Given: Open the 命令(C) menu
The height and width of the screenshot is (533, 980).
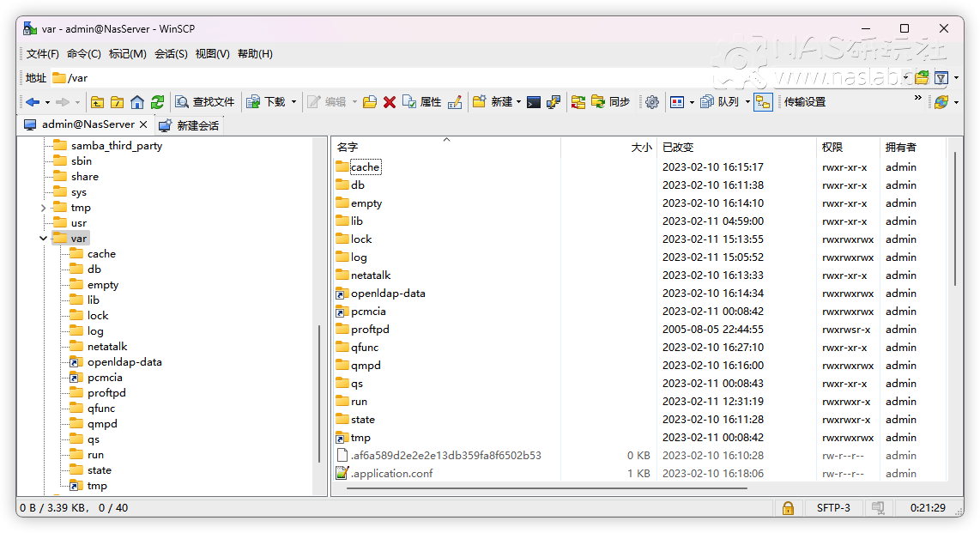Looking at the screenshot, I should click(x=84, y=54).
